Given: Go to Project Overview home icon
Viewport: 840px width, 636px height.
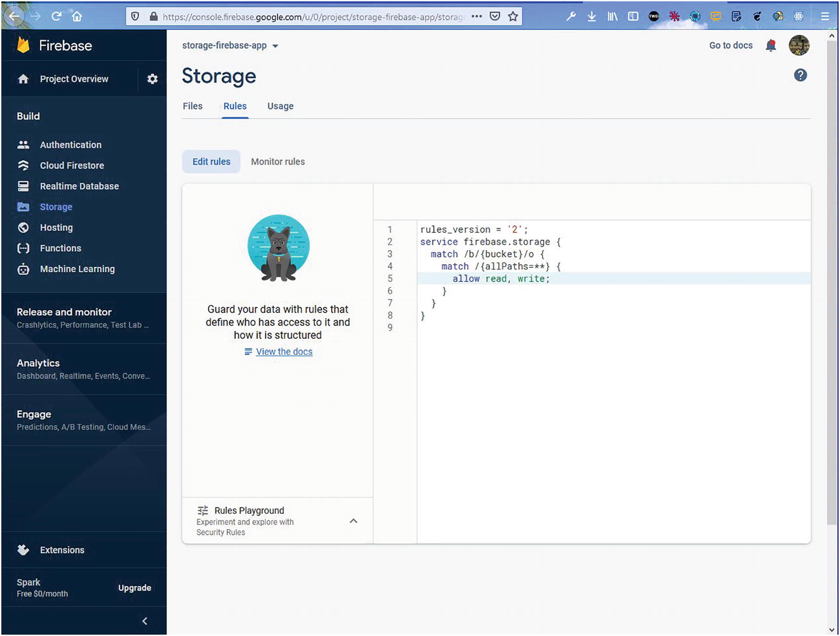Looking at the screenshot, I should click(x=23, y=79).
